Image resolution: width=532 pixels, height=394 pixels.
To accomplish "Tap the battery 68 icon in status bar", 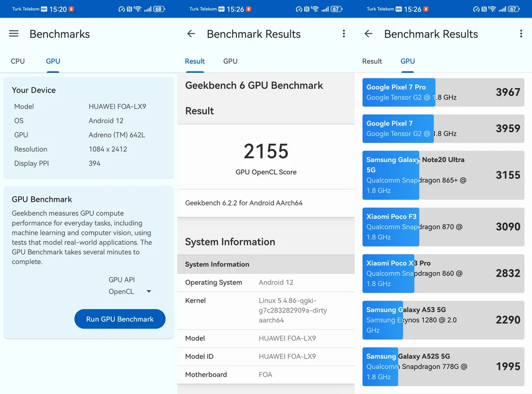I will [x=159, y=9].
